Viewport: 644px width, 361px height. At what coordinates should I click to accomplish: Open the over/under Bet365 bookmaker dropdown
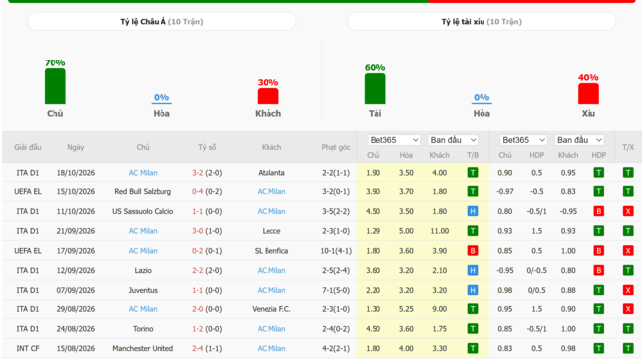(523, 140)
